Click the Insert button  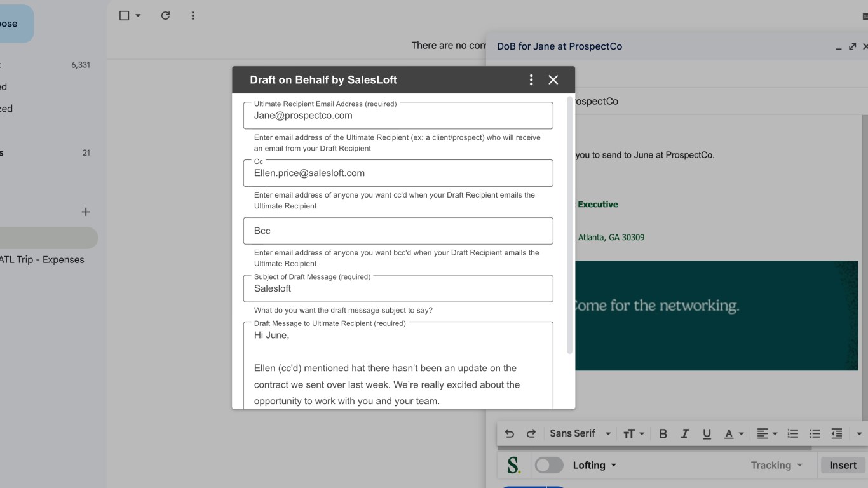point(843,465)
